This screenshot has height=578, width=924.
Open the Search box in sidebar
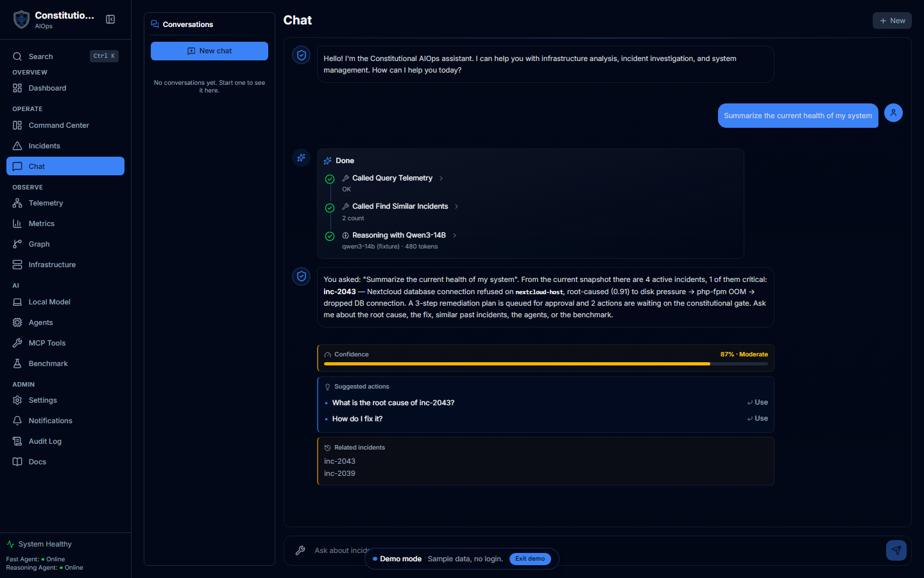(x=65, y=57)
